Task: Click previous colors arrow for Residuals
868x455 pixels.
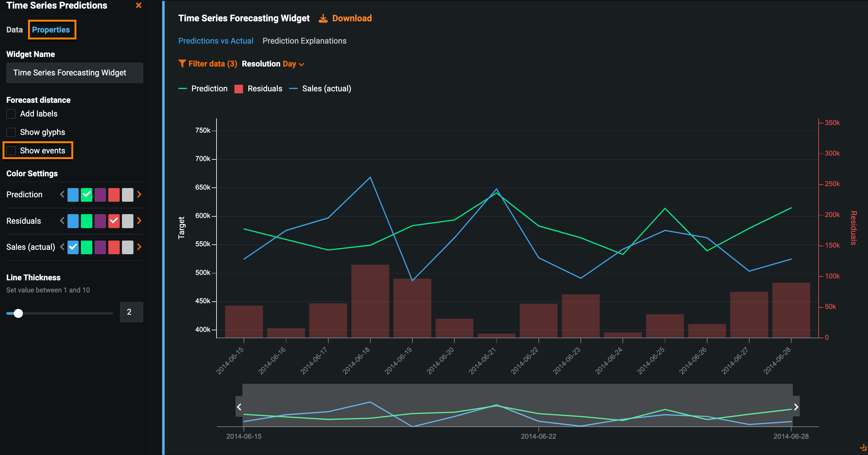Action: pyautogui.click(x=62, y=220)
